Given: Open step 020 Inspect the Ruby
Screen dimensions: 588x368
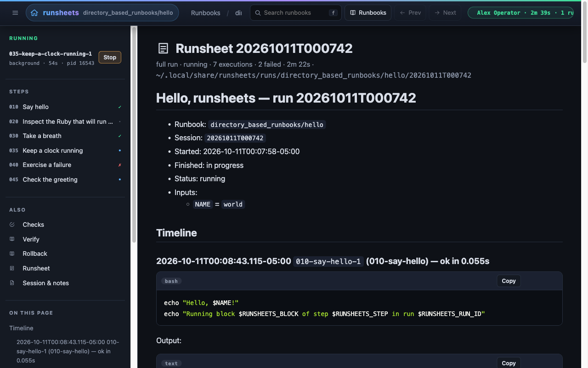Looking at the screenshot, I should pos(65,121).
